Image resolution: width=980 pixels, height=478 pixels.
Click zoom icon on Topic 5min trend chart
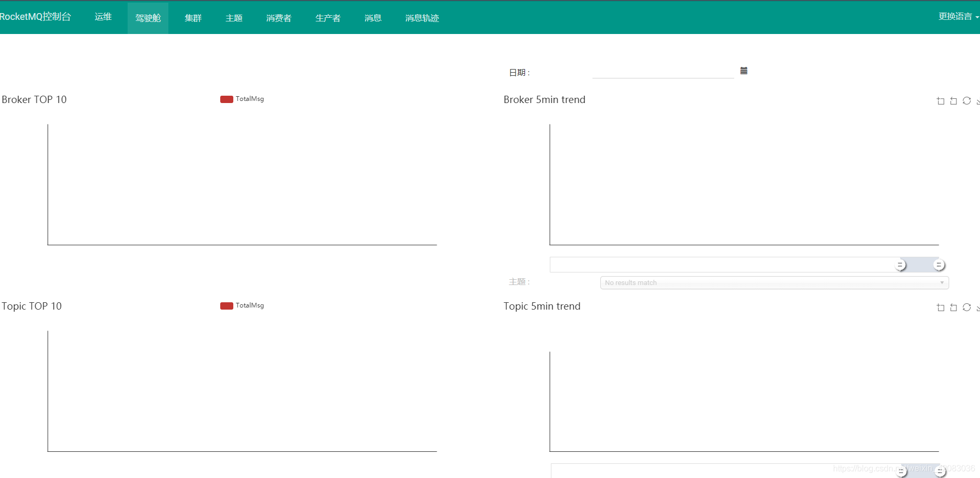tap(940, 308)
